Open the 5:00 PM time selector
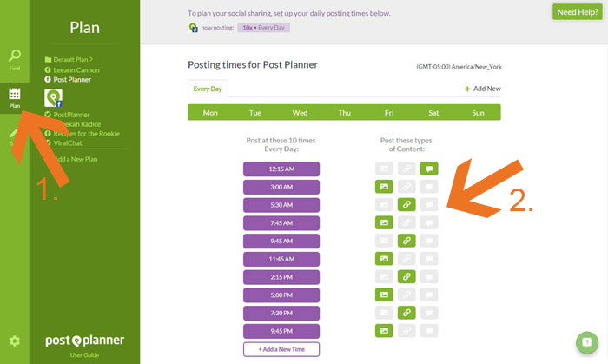The height and width of the screenshot is (364, 608). click(x=281, y=295)
